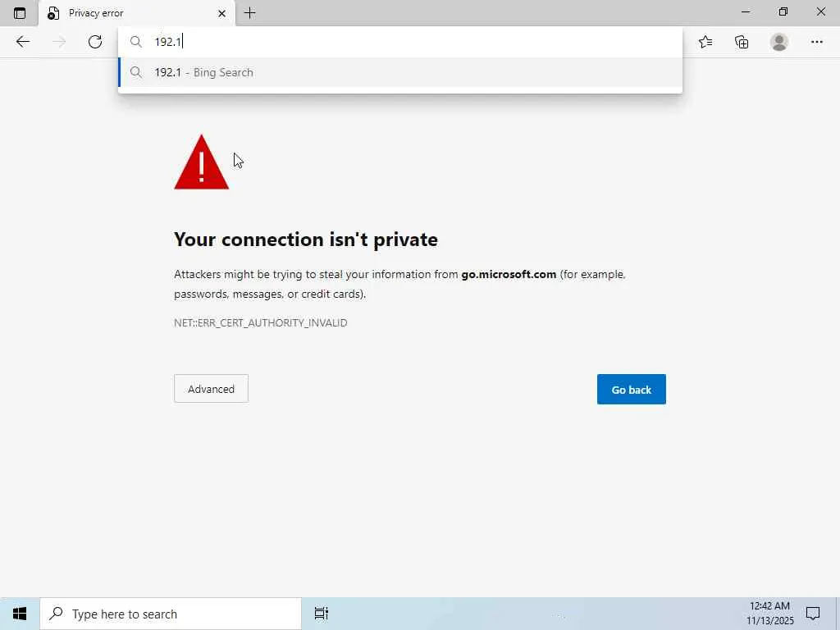Close the Privacy error tab

221,13
